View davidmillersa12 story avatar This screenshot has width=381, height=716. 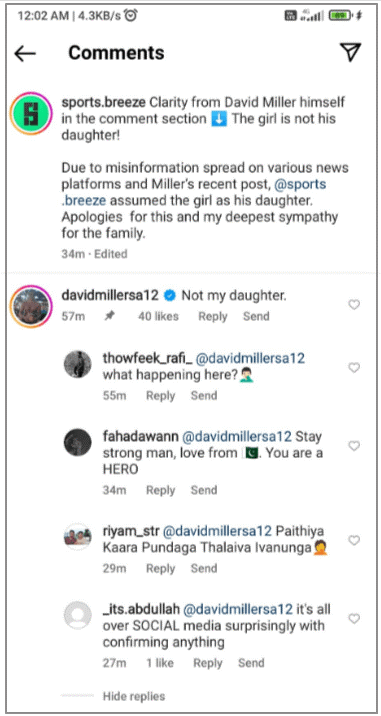(x=31, y=306)
